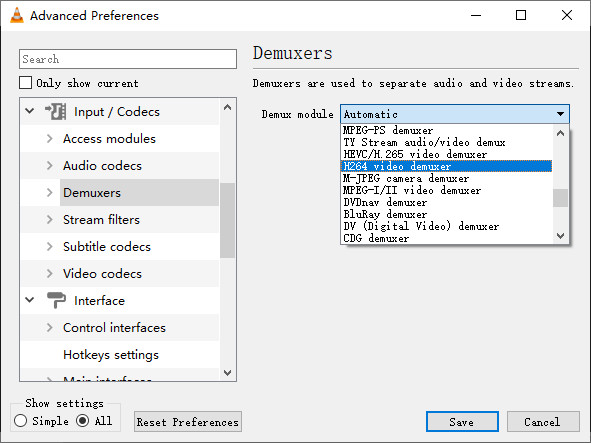The image size is (591, 443).
Task: Choose HEVC/H.265 video demuxer
Action: pos(446,154)
